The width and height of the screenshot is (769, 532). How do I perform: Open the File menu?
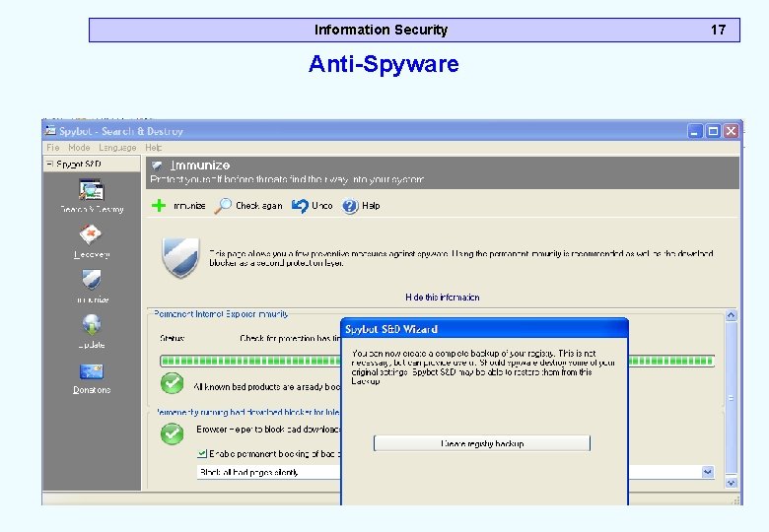pos(53,148)
